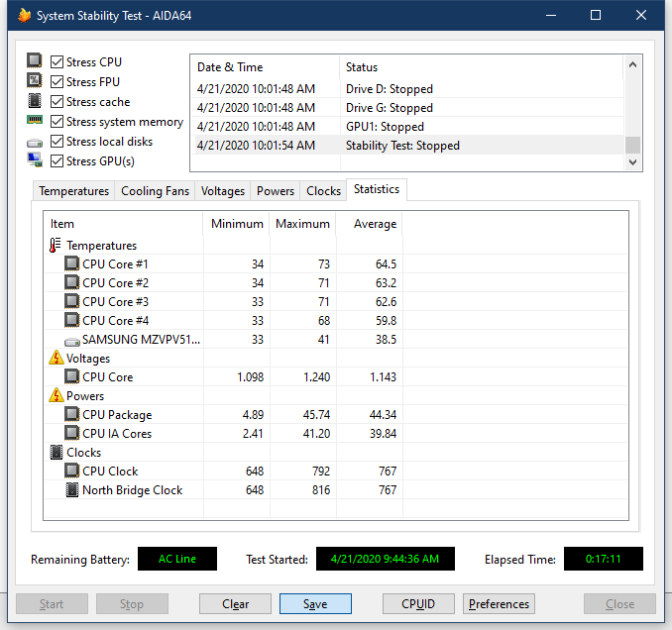Click the 'AC Line' battery status field
The height and width of the screenshot is (630, 672).
coord(177,559)
